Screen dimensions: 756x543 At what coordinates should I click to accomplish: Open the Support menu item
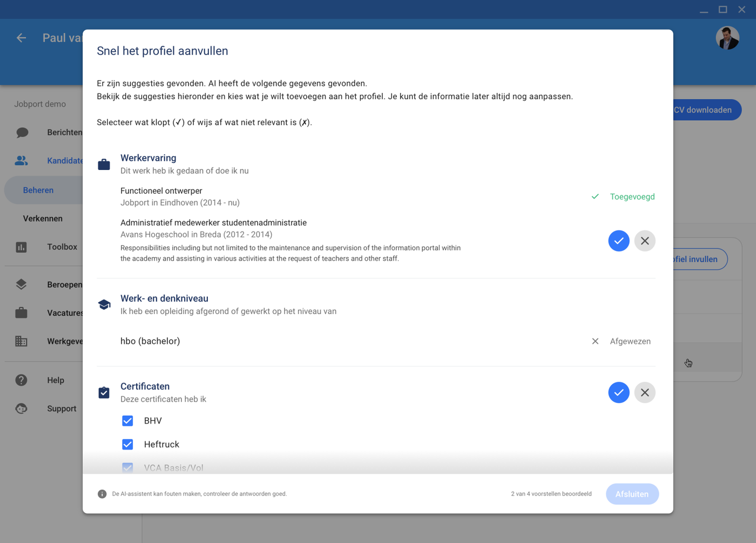pos(61,409)
